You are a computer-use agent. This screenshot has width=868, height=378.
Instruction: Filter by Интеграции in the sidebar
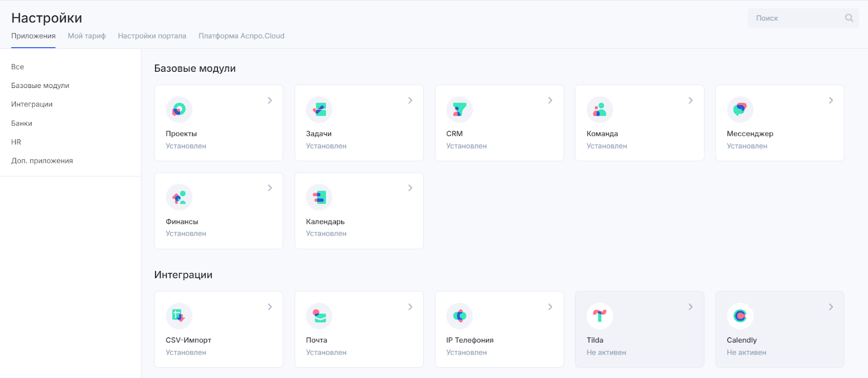tap(32, 104)
